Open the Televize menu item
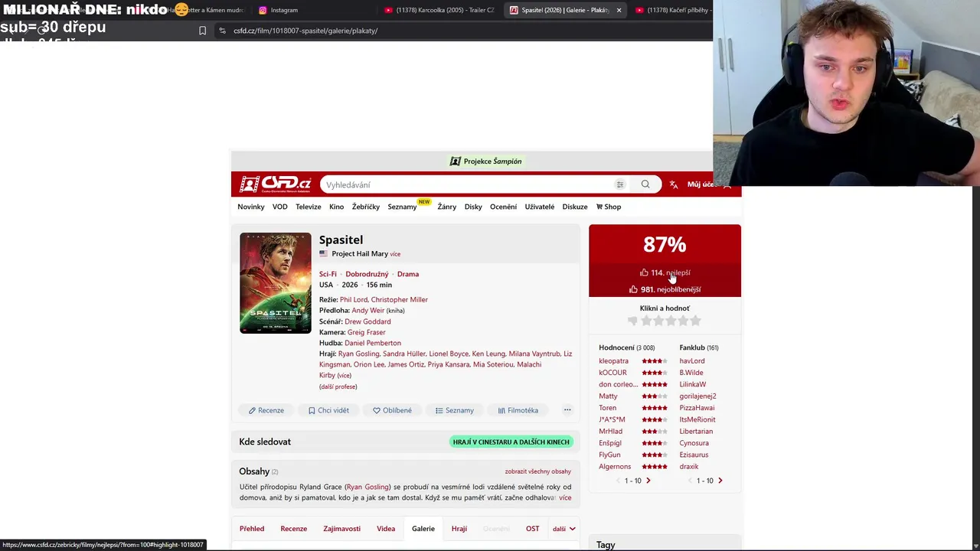Viewport: 980px width, 551px height. (309, 207)
